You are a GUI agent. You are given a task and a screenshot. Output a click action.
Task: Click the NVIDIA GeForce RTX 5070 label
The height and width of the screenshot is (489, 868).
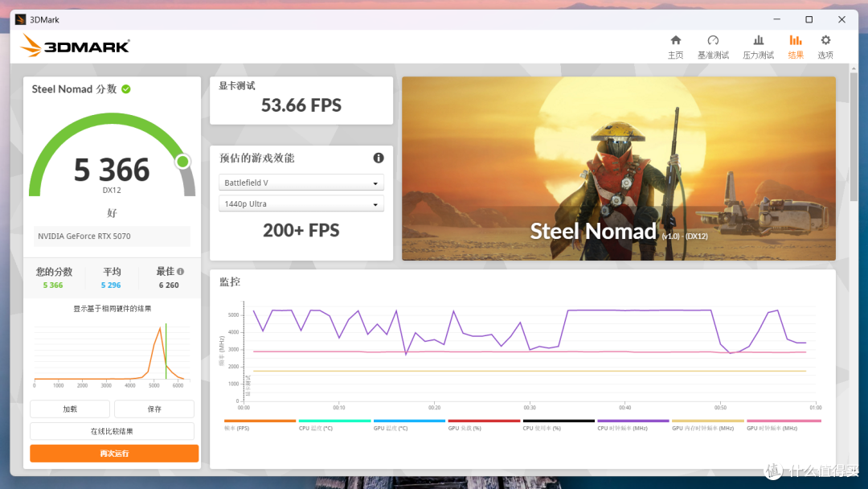[x=84, y=236]
